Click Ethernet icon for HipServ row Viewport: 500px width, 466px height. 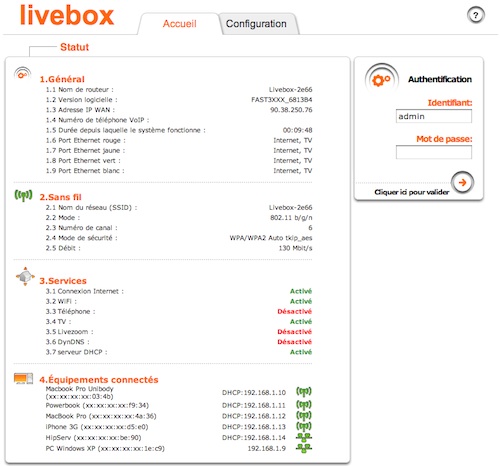coord(304,437)
